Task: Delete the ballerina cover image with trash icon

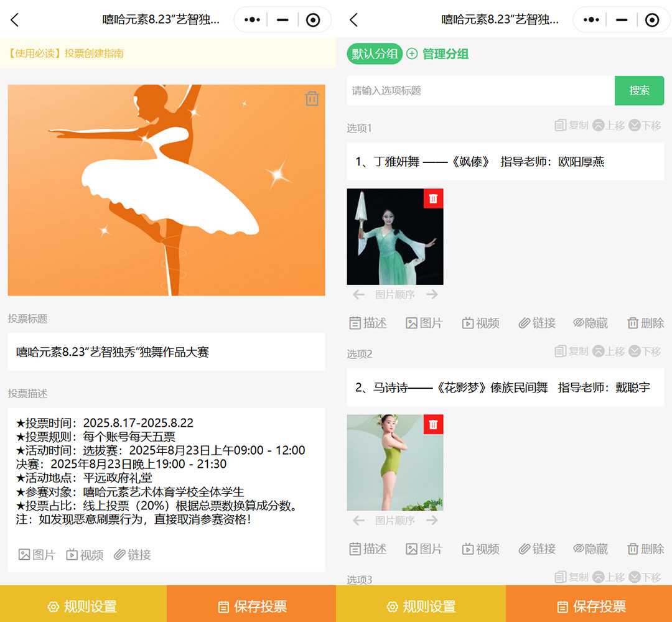Action: click(x=312, y=98)
